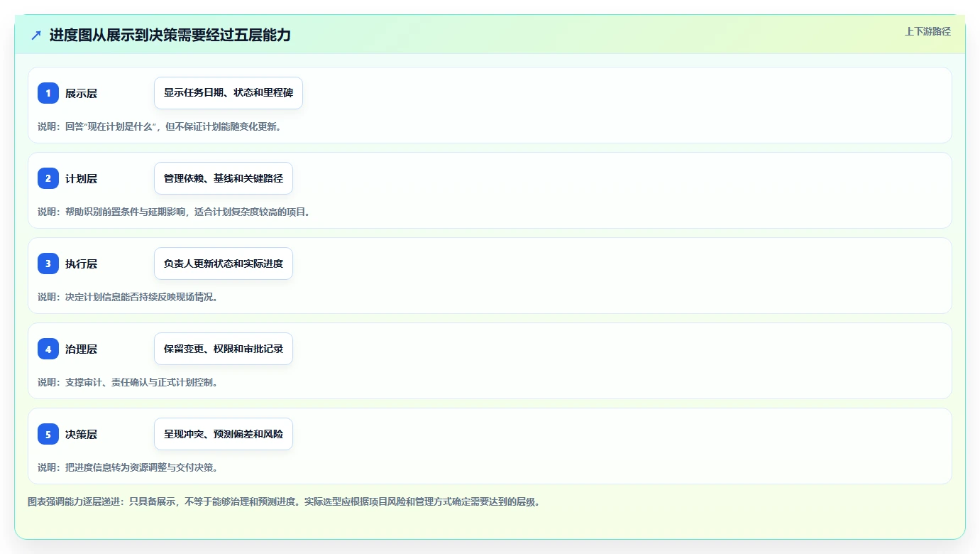Click the number 5 badge for 决策层

(x=48, y=434)
